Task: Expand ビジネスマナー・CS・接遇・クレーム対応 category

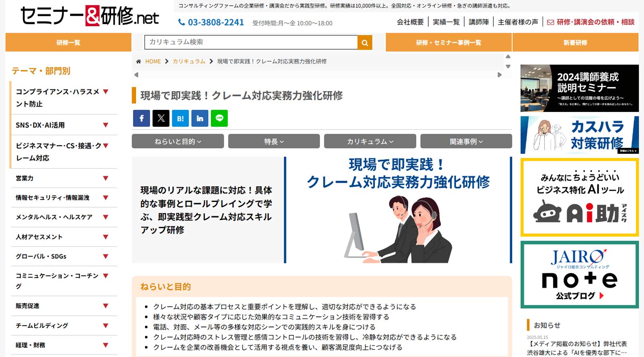Action: [x=106, y=146]
